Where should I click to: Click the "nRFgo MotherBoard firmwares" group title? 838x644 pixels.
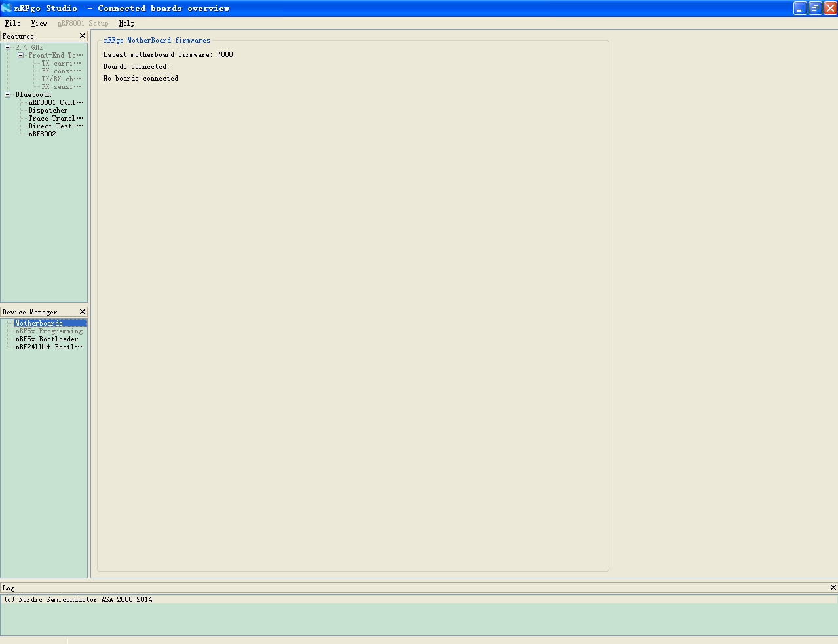157,41
